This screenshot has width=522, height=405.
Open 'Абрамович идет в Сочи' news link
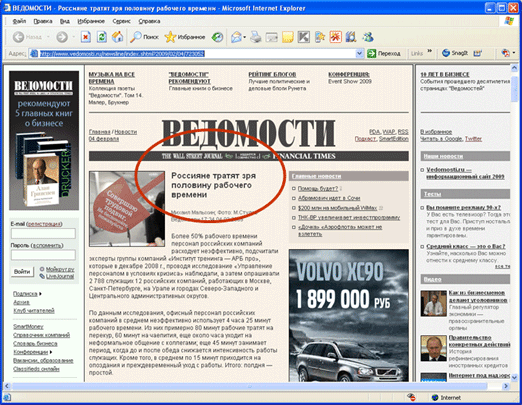point(329,198)
